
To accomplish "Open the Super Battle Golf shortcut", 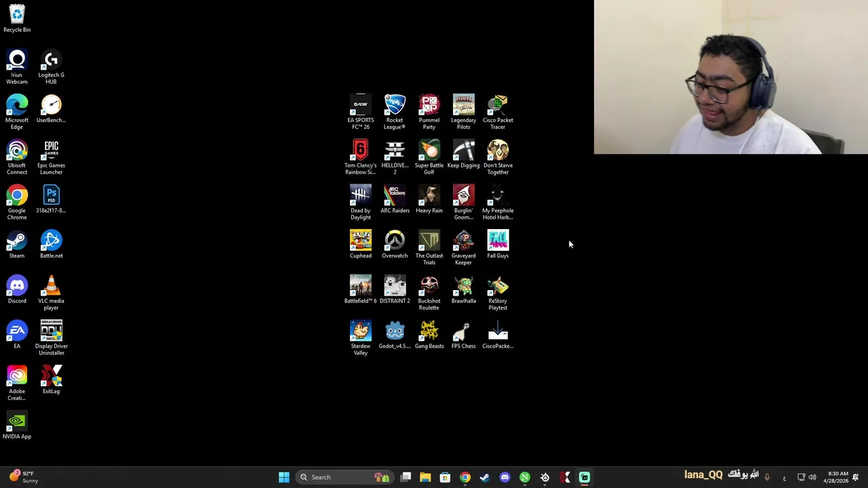I will pos(429,157).
